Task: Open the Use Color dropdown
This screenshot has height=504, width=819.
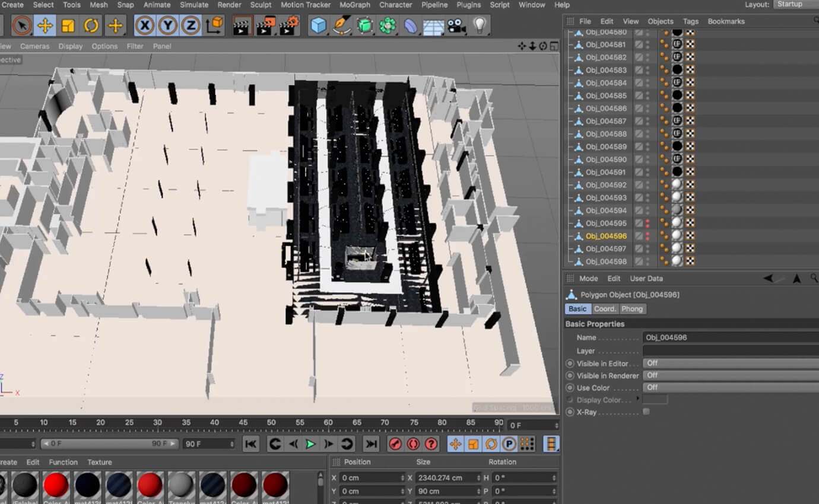Action: click(x=730, y=388)
